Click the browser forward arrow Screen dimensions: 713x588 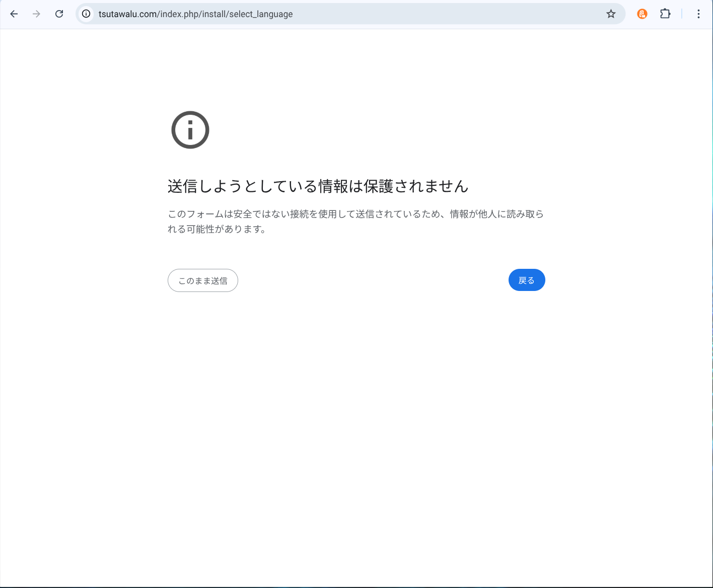pos(36,14)
